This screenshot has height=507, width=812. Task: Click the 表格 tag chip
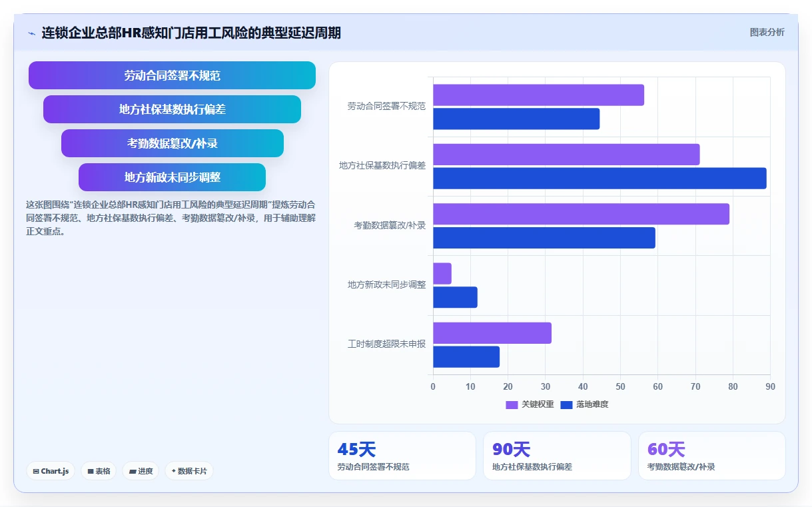(x=99, y=471)
